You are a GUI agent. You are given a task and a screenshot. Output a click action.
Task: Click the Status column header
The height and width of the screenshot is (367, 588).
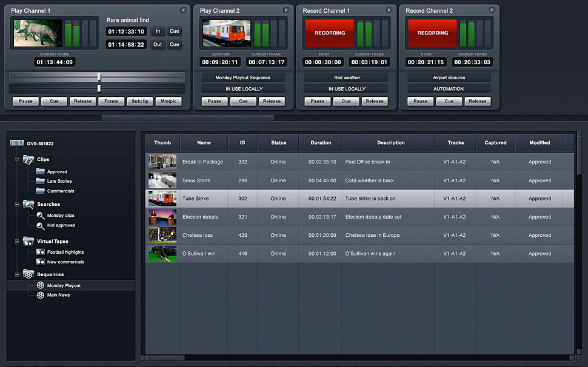[278, 143]
